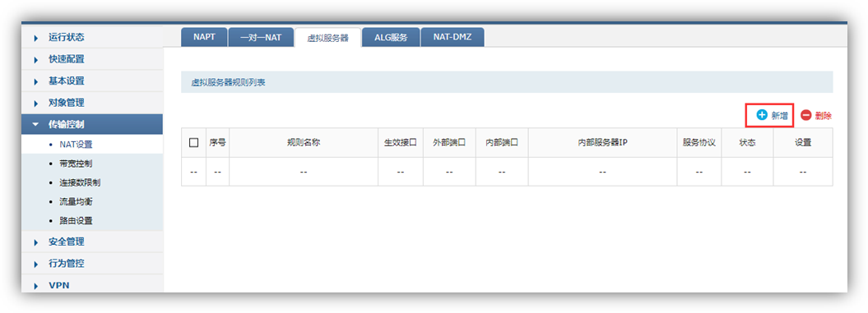This screenshot has width=868, height=313.
Task: Expand the VPN menu arrow
Action: tap(36, 287)
